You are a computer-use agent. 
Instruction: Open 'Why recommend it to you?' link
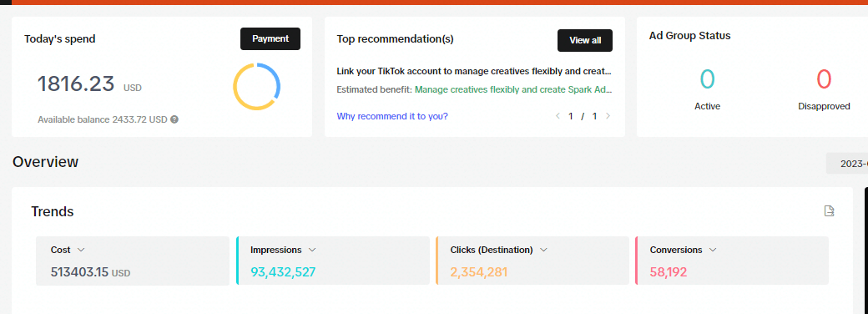392,116
